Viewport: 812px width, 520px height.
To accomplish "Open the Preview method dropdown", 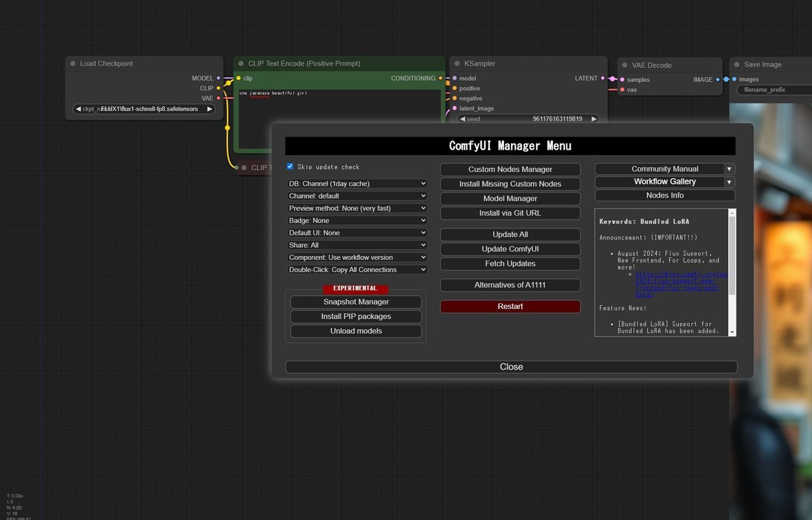I will point(357,208).
